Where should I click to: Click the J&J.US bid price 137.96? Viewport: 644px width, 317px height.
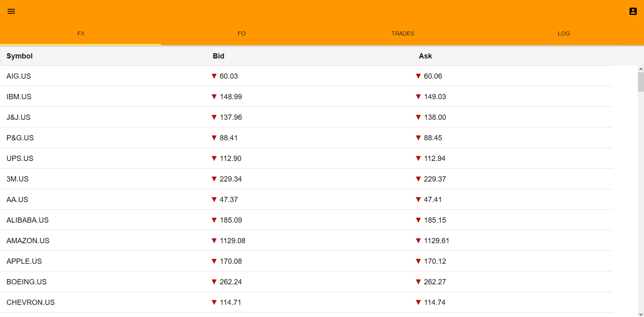tap(231, 117)
